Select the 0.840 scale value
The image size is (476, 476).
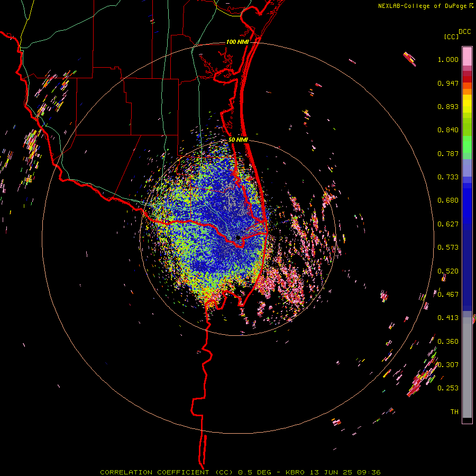point(448,130)
